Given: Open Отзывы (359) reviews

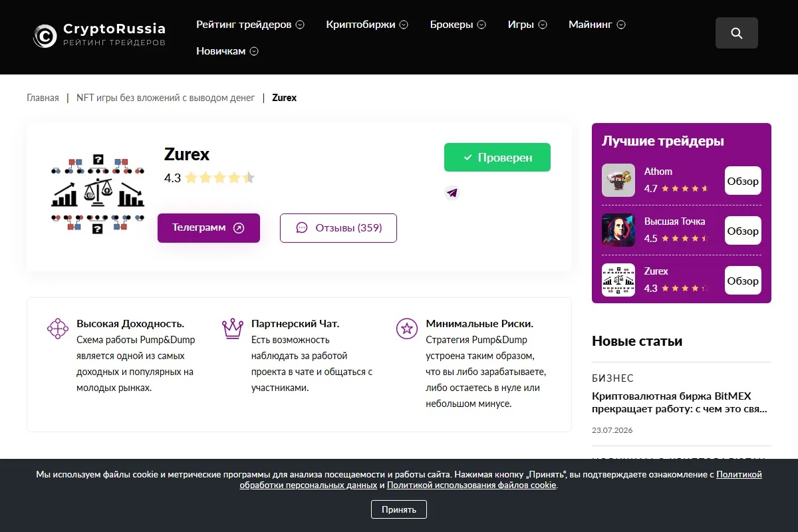Looking at the screenshot, I should (x=338, y=228).
